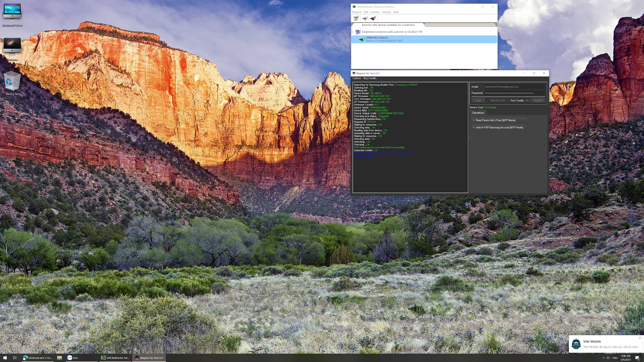Image resolution: width=644 pixels, height=362 pixels.
Task: Open File Explorer from the taskbar
Action: pyautogui.click(x=59, y=358)
